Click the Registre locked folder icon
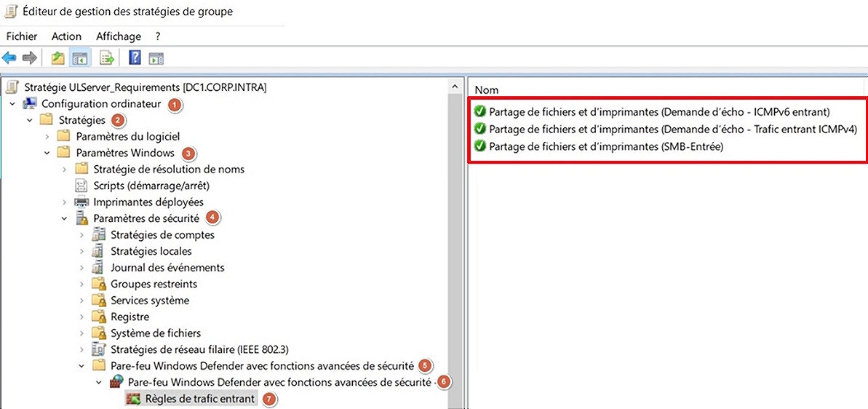The image size is (868, 409). [99, 317]
